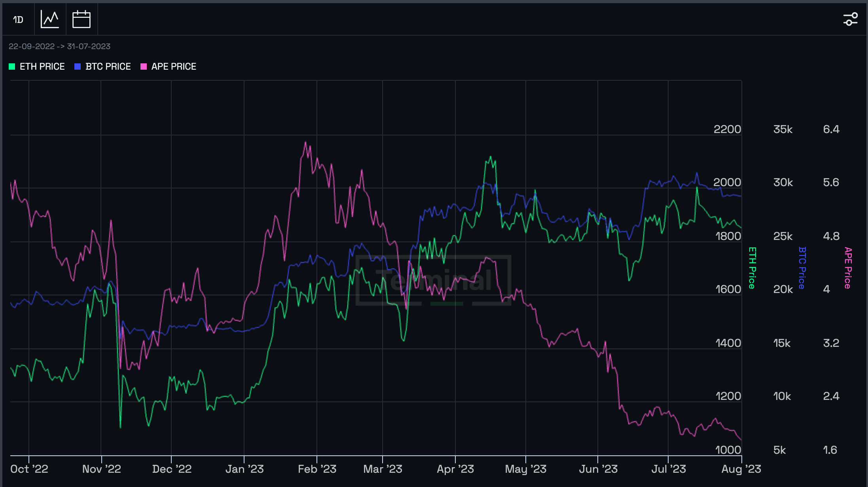
Task: Click the 15k BTC axis value
Action: 782,343
